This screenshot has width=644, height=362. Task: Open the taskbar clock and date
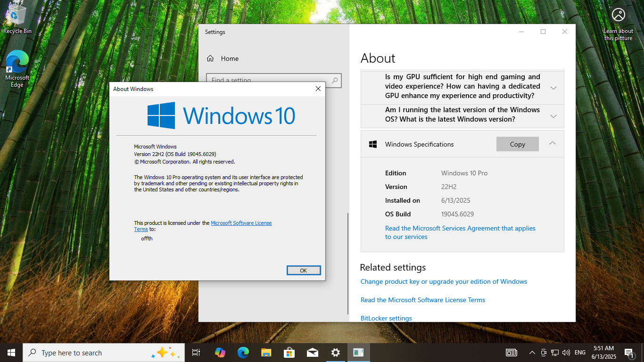coord(604,353)
